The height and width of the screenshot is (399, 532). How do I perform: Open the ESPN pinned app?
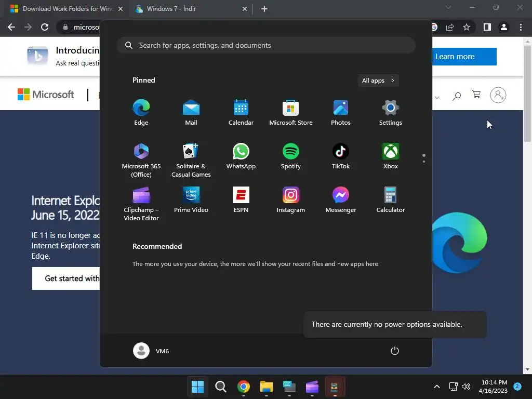(241, 200)
